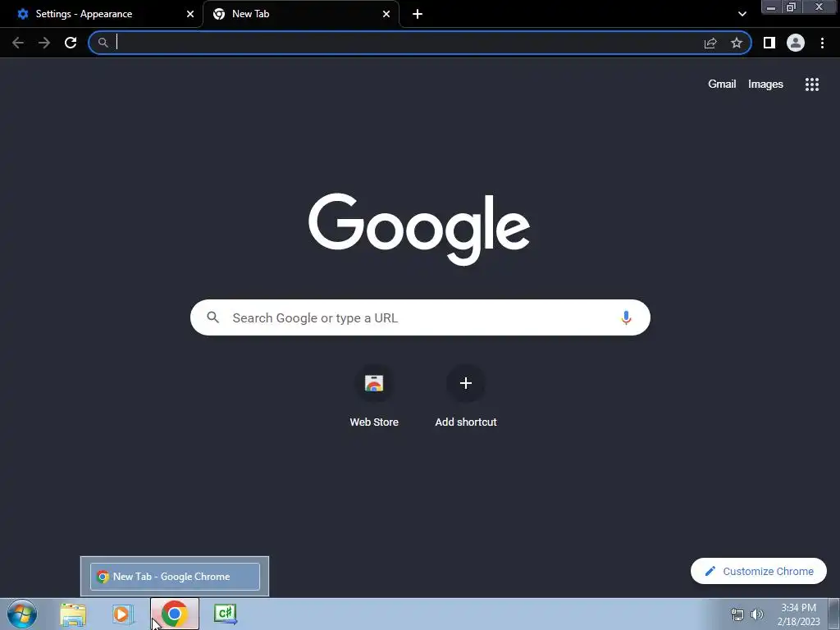Go forward using the forward arrow
This screenshot has width=840, height=630.
pos(44,43)
